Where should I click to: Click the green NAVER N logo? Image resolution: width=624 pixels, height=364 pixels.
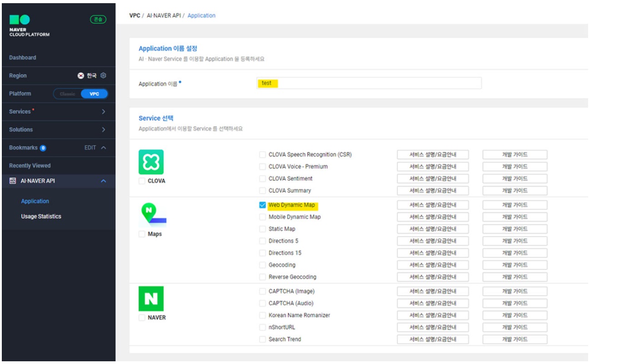[151, 299]
